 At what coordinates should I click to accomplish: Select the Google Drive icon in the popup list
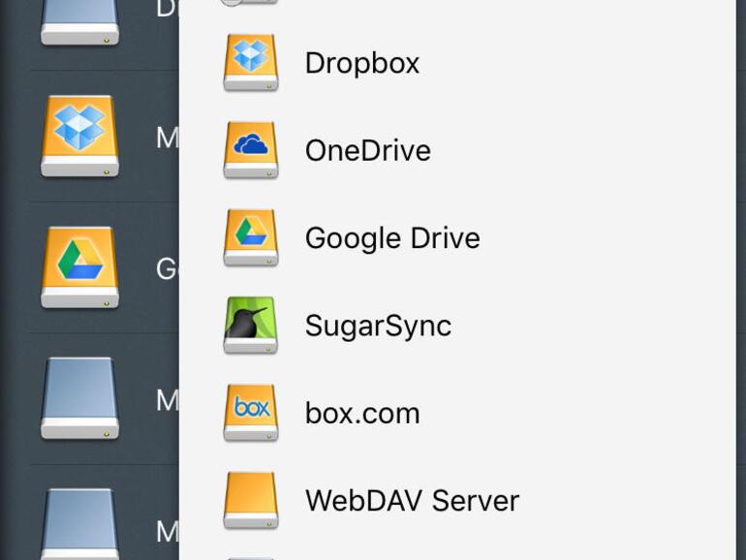(x=251, y=237)
